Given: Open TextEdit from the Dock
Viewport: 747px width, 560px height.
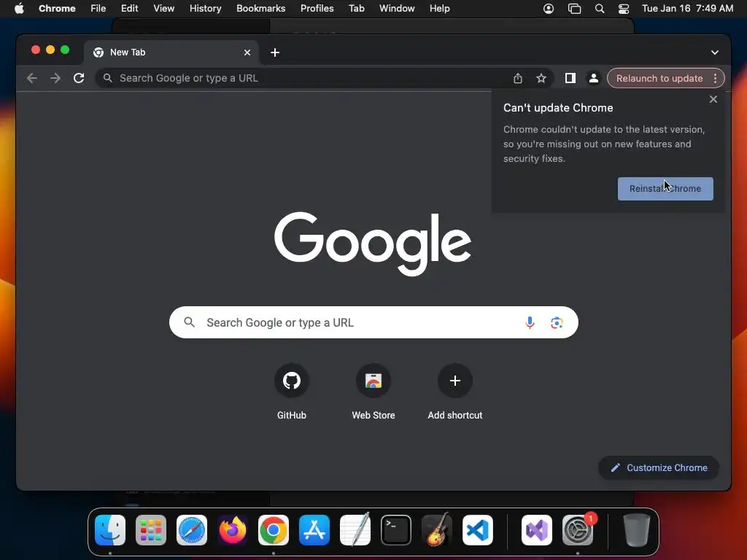Looking at the screenshot, I should (x=355, y=530).
